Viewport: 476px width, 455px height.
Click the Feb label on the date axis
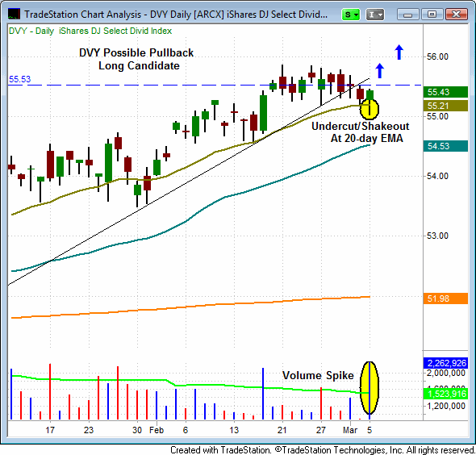click(x=157, y=430)
